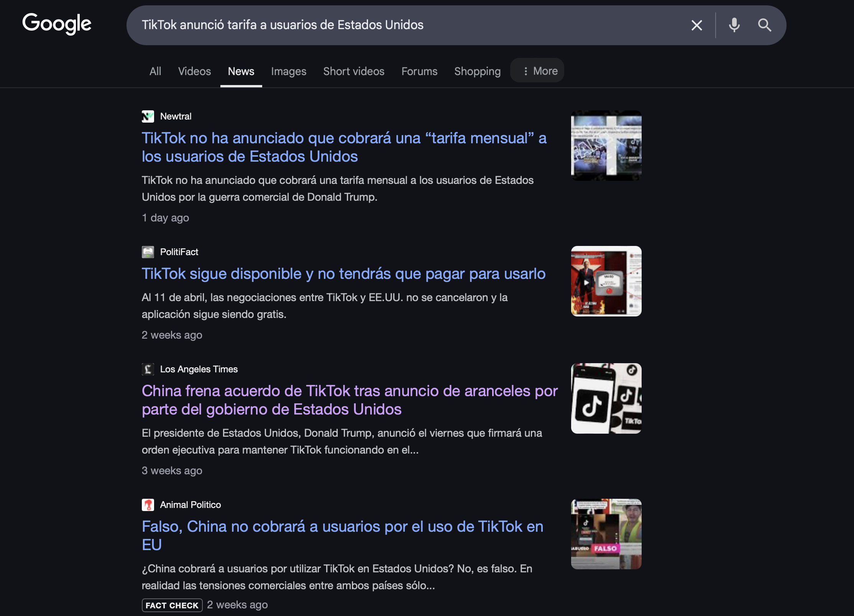Click PolitiFact's '2 weeks ago' timestamp
This screenshot has height=616, width=854.
172,335
